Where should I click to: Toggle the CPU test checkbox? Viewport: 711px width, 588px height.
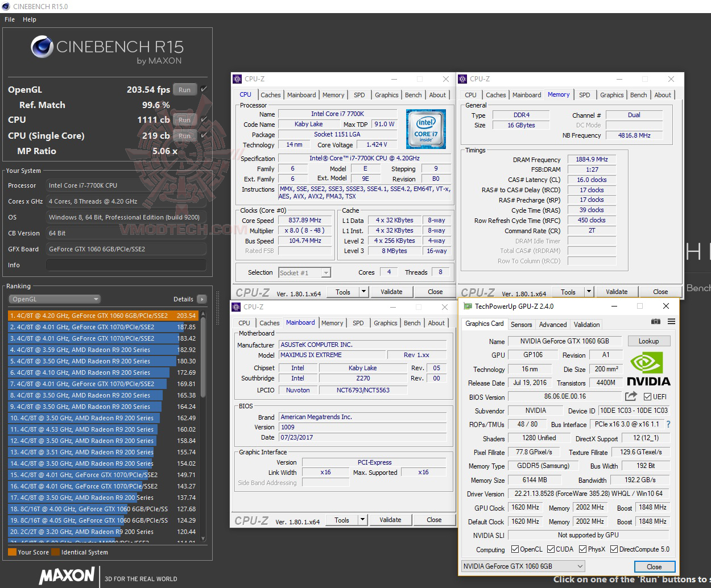coord(204,120)
